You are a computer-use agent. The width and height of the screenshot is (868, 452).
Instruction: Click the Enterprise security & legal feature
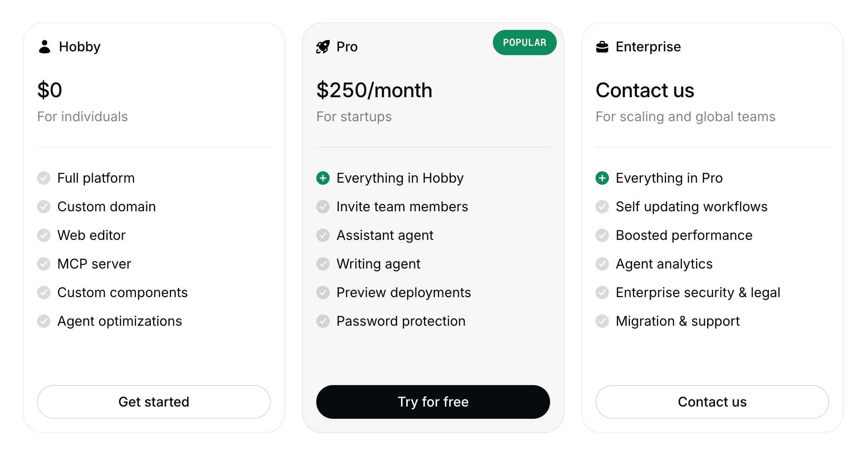point(698,292)
